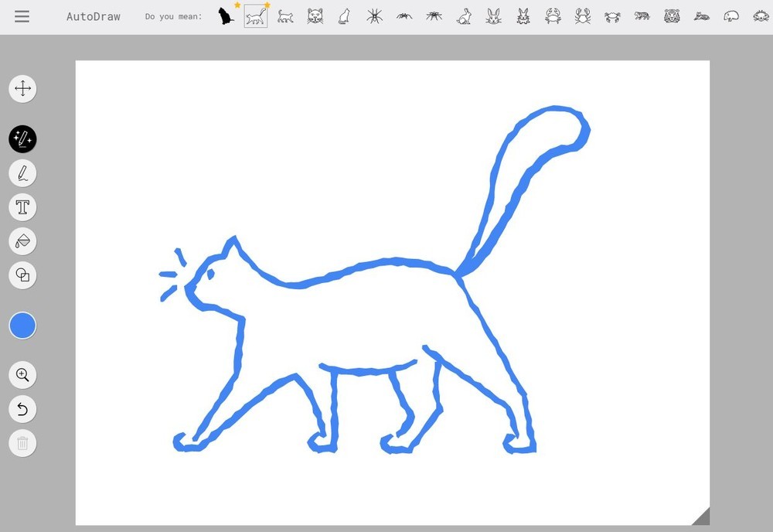Viewport: 773px width, 532px height.
Task: Select the Move/Select tool
Action: 22,88
